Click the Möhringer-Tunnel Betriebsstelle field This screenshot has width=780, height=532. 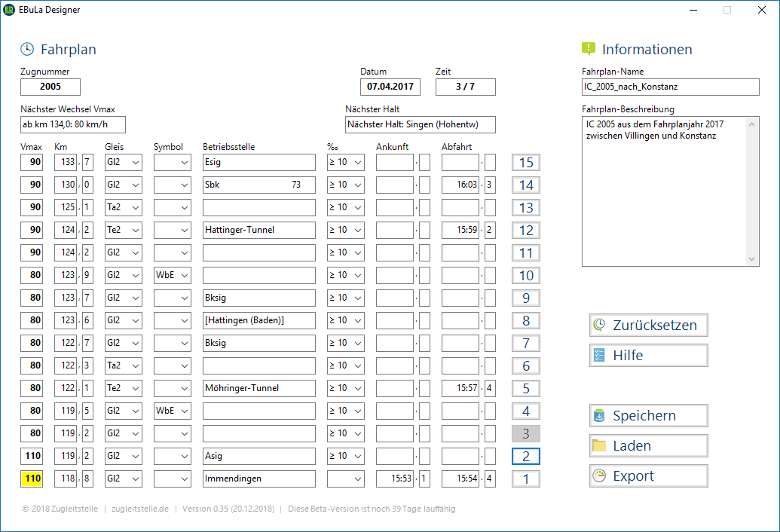[258, 388]
